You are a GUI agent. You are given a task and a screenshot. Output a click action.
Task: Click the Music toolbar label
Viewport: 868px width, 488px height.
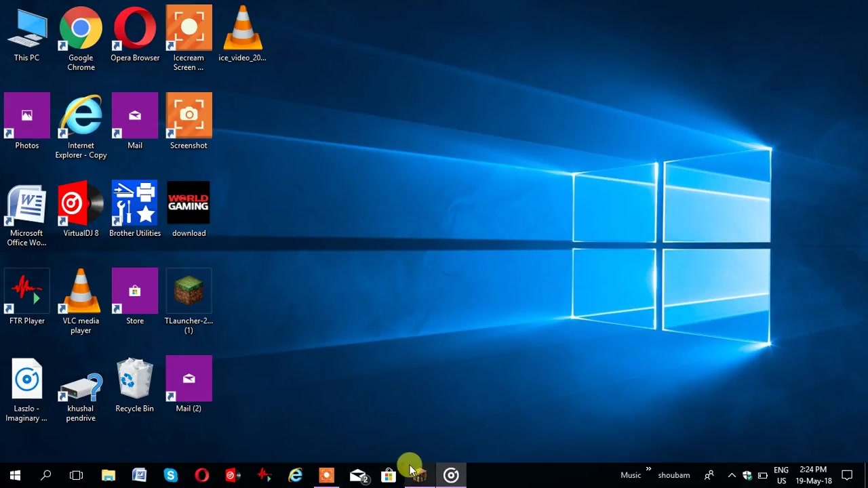631,475
